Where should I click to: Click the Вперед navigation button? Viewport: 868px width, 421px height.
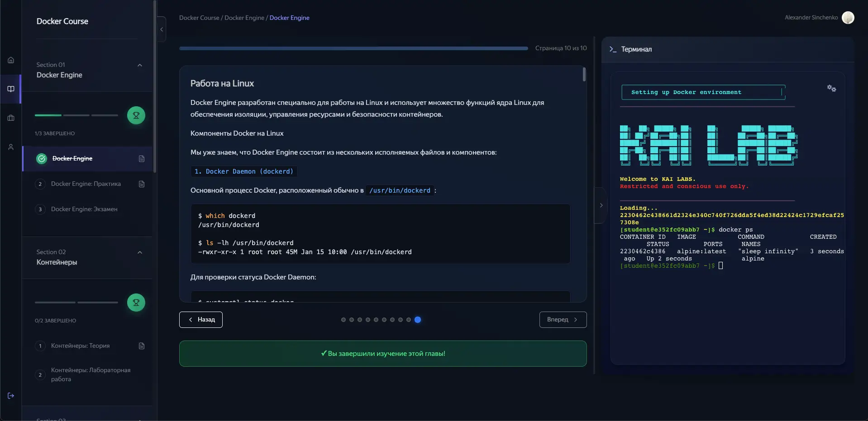(563, 320)
